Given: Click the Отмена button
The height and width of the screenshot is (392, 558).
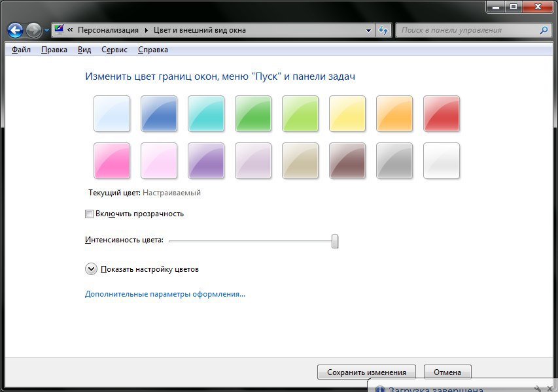Looking at the screenshot, I should [447, 372].
